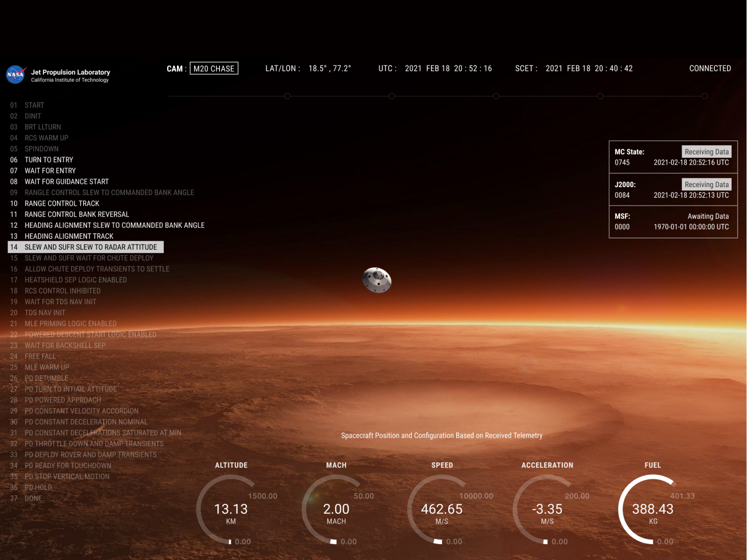Select step "RANGLE CONTROL SLEW TO COMMANDED BANK ANGLE"
Image resolution: width=747 pixels, height=560 pixels.
coord(102,192)
